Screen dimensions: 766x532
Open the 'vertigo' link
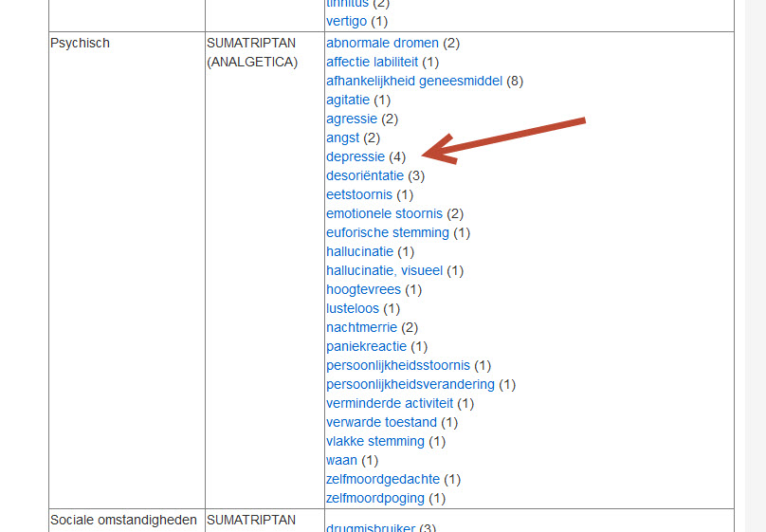346,21
